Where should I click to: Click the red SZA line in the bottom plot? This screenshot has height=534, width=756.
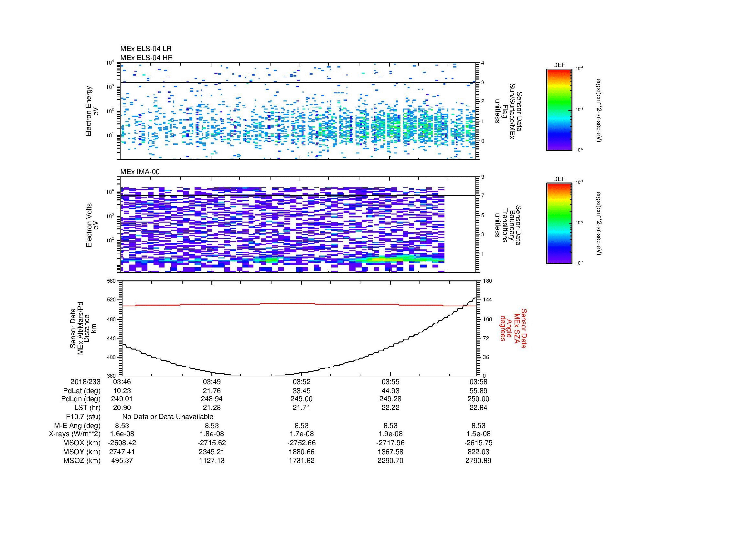pos(299,304)
